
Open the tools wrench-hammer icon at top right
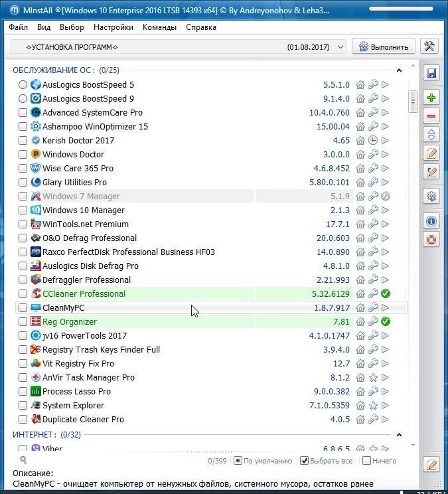pos(429,46)
